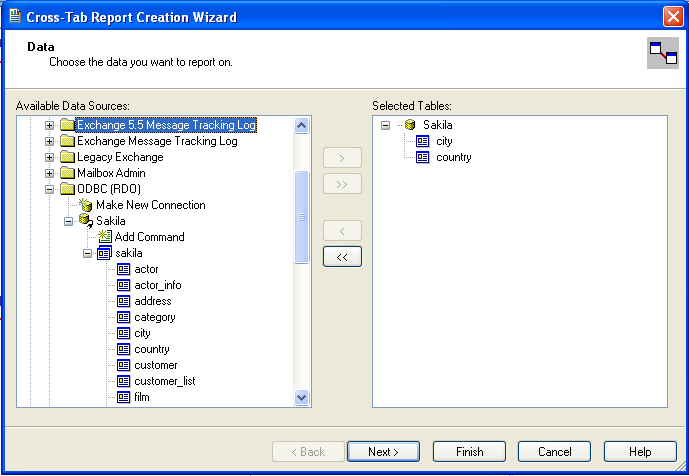Collapse the Sakila node in Selected Tables
The image size is (689, 476).
coord(386,125)
